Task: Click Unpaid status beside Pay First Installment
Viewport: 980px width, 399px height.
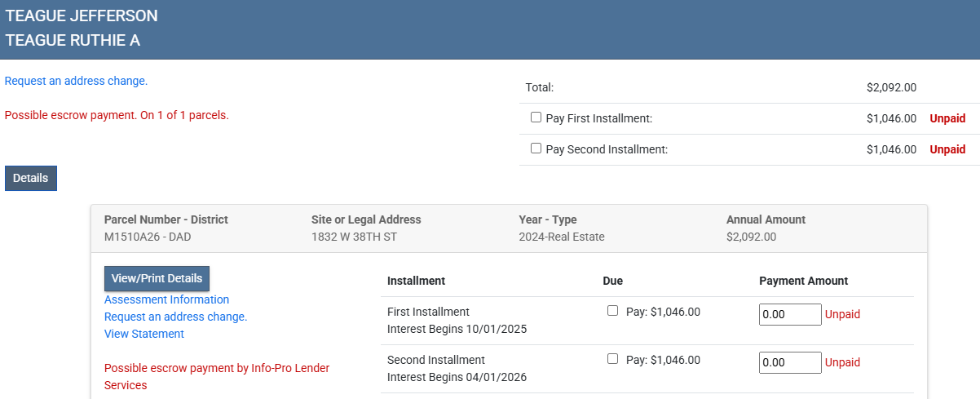Action: (x=947, y=118)
